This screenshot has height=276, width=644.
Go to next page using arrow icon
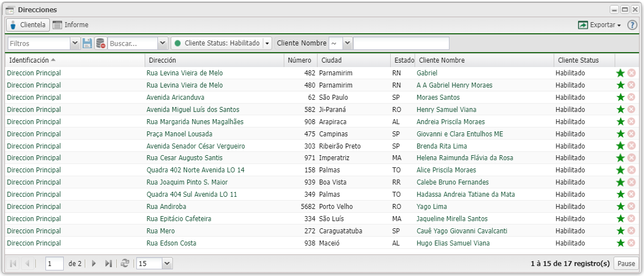(x=94, y=264)
